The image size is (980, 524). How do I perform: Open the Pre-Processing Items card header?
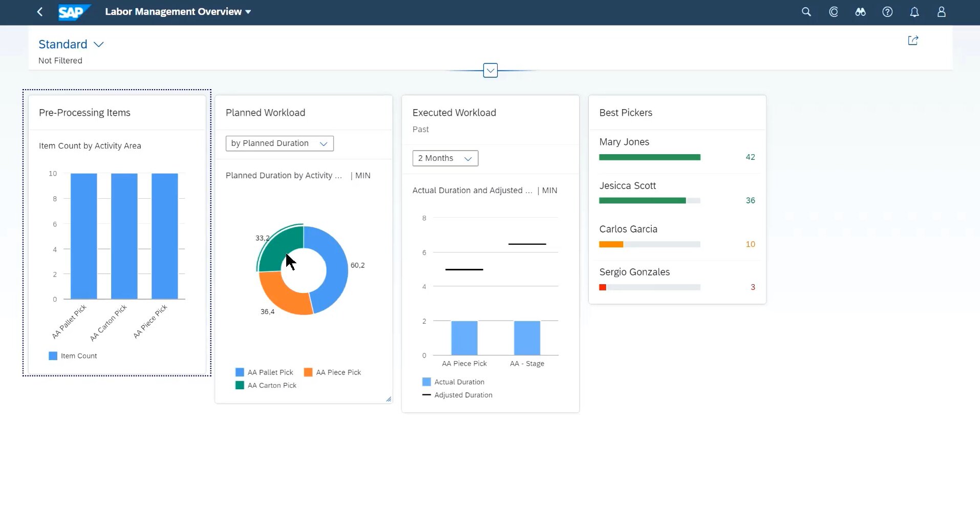point(84,113)
